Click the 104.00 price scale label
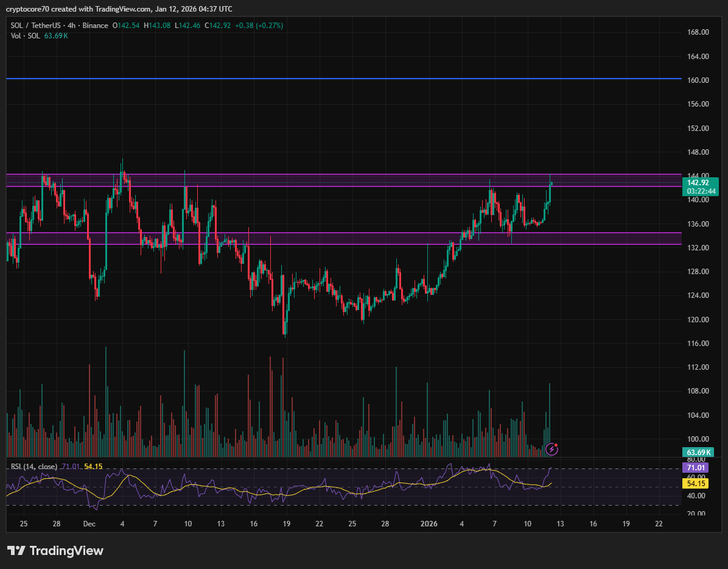 coord(698,415)
